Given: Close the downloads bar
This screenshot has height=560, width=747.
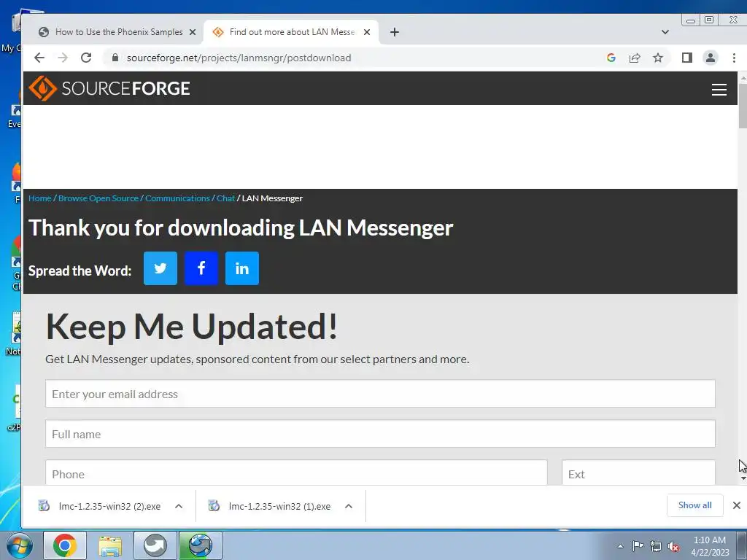Looking at the screenshot, I should coord(737,505).
